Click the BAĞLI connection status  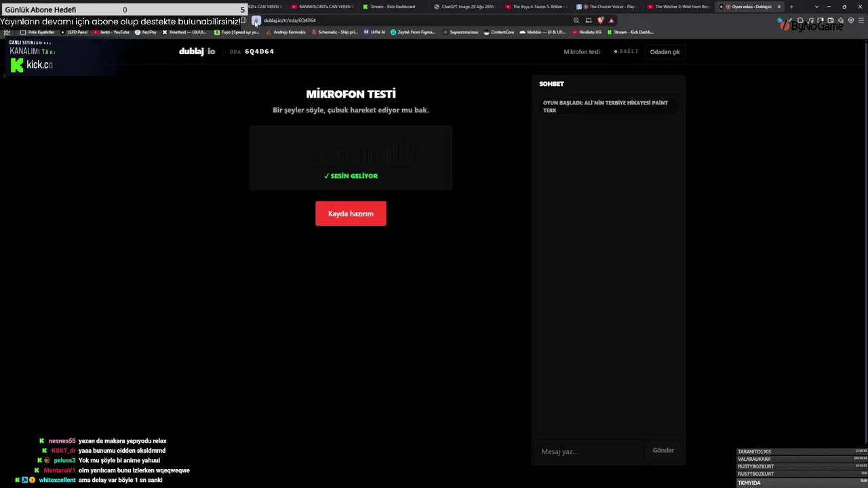click(x=627, y=52)
